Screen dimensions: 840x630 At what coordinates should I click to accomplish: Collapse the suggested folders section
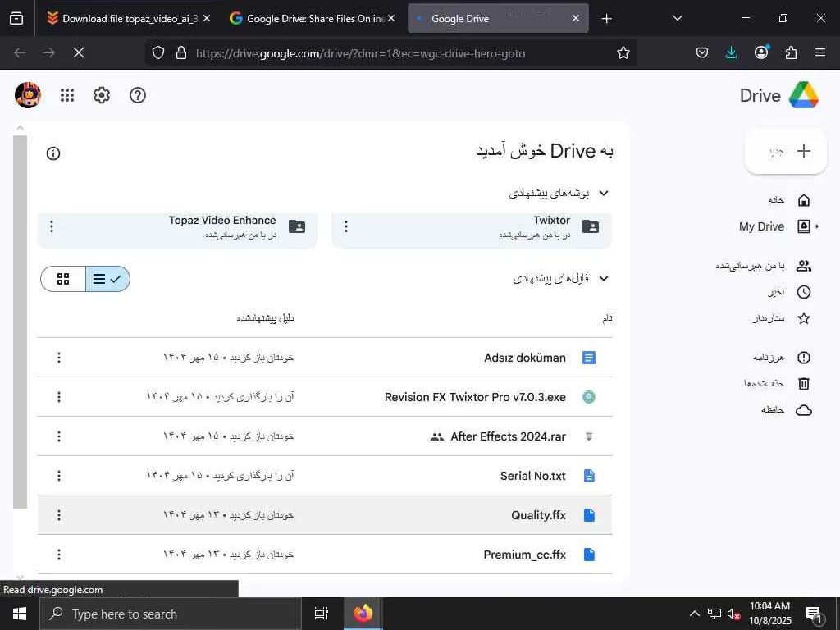pyautogui.click(x=604, y=193)
